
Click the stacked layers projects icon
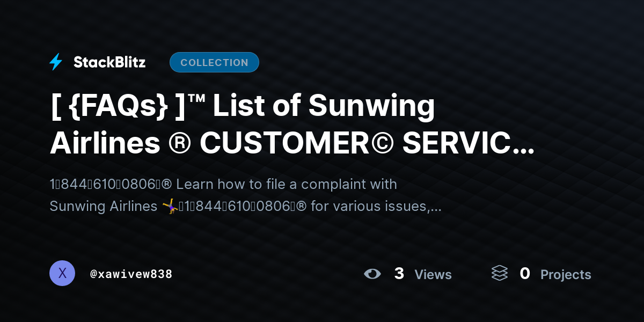pos(499,273)
